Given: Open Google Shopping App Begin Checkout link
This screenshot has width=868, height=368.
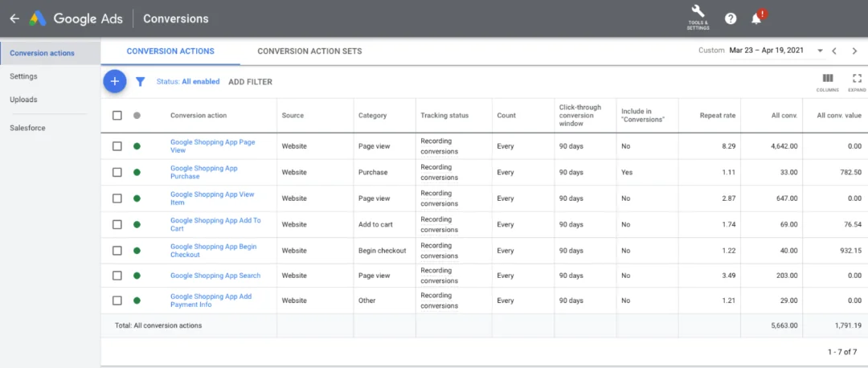Looking at the screenshot, I should click(213, 250).
